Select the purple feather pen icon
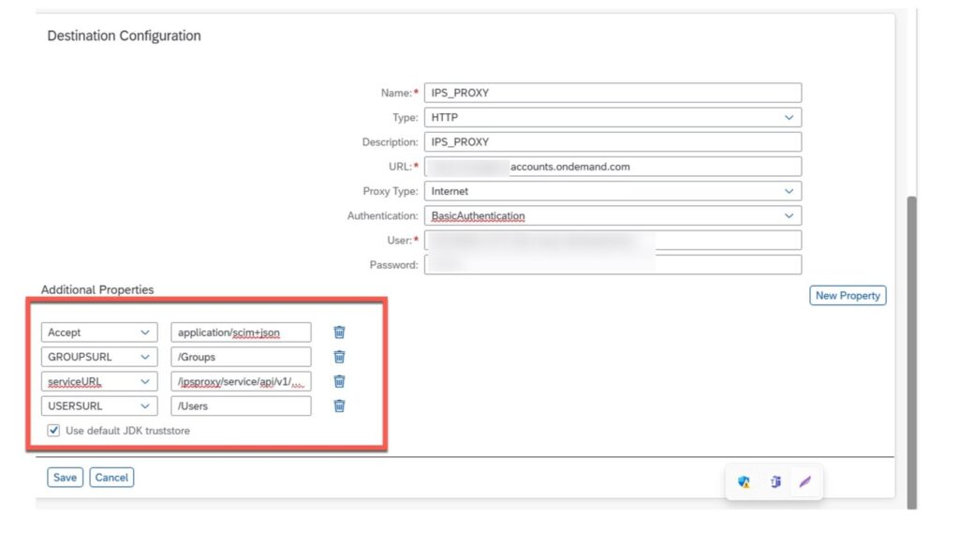Screen dimensions: 959x560 coord(804,482)
